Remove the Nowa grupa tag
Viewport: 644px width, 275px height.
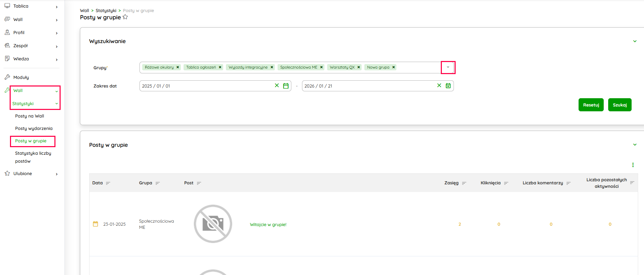coord(393,67)
